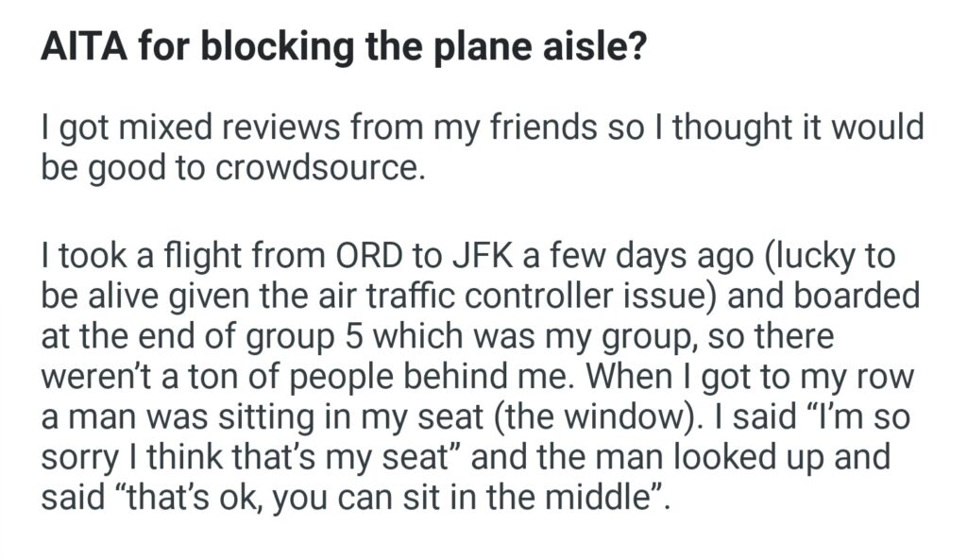Click the post title "AITA for blocking the plane aisle?"

(x=344, y=49)
